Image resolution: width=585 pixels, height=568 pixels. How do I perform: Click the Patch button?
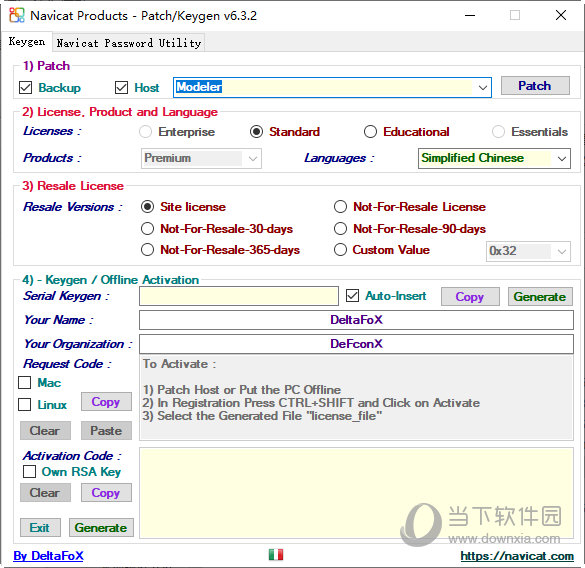click(x=535, y=86)
